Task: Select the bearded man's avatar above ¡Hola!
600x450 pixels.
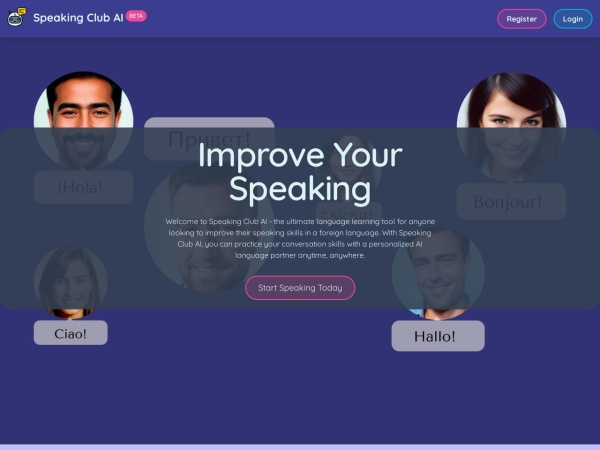Action: click(83, 121)
